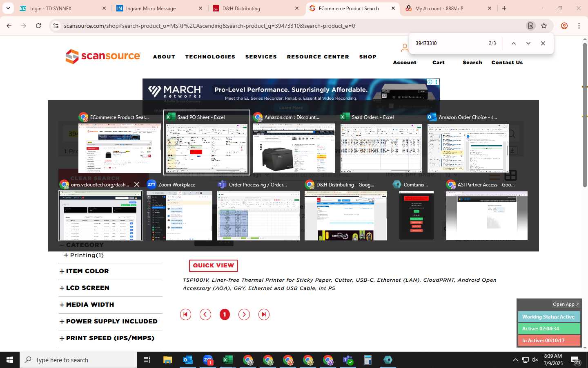The image size is (588, 368).
Task: Open the RESOURCE CENTER menu
Action: click(x=318, y=57)
